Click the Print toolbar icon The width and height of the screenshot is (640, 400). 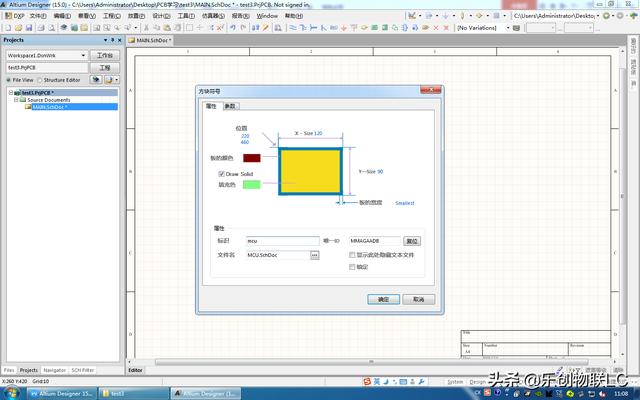[x=41, y=28]
